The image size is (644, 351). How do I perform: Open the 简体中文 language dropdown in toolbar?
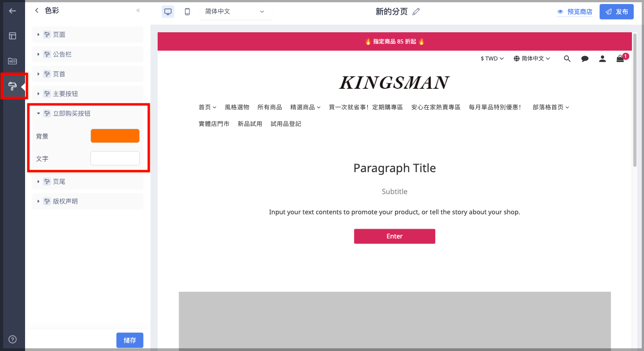pyautogui.click(x=236, y=12)
